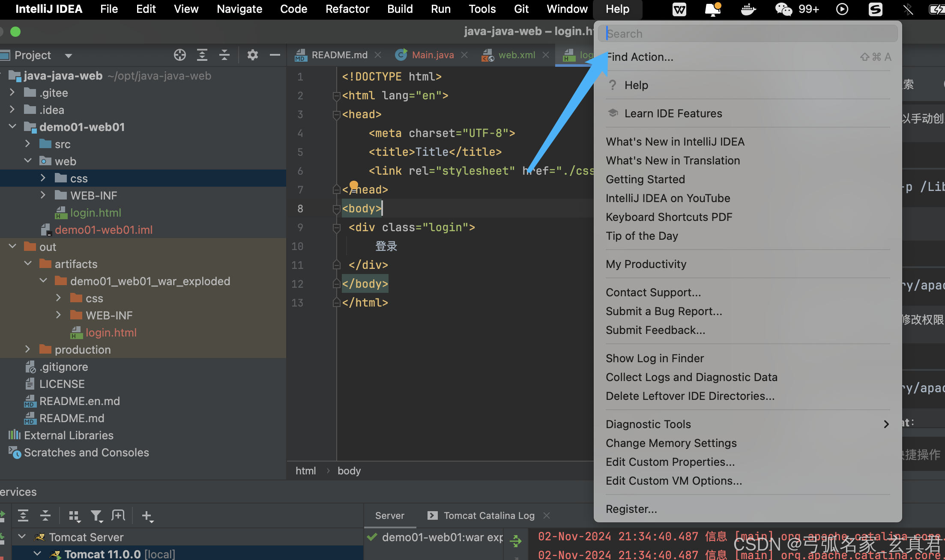Hide the Project tool window
The image size is (945, 560).
(275, 55)
